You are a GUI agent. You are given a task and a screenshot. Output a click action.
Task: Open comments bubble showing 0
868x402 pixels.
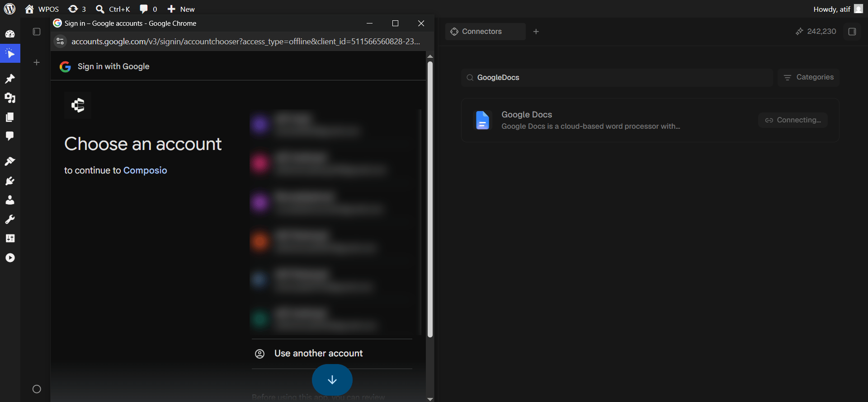point(148,9)
